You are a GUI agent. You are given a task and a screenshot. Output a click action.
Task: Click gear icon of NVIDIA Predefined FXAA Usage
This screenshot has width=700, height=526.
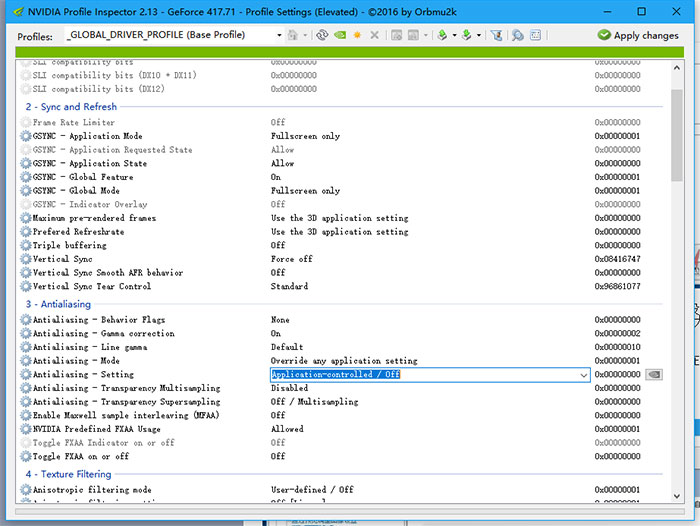tap(26, 429)
